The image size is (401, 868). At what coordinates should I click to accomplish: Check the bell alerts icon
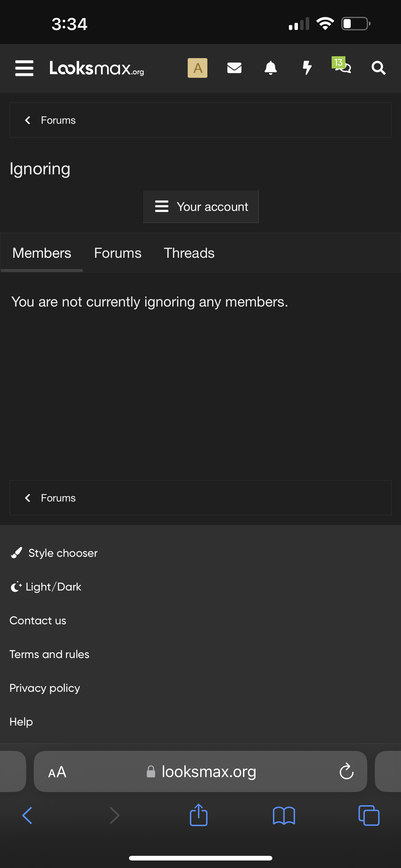tap(270, 68)
